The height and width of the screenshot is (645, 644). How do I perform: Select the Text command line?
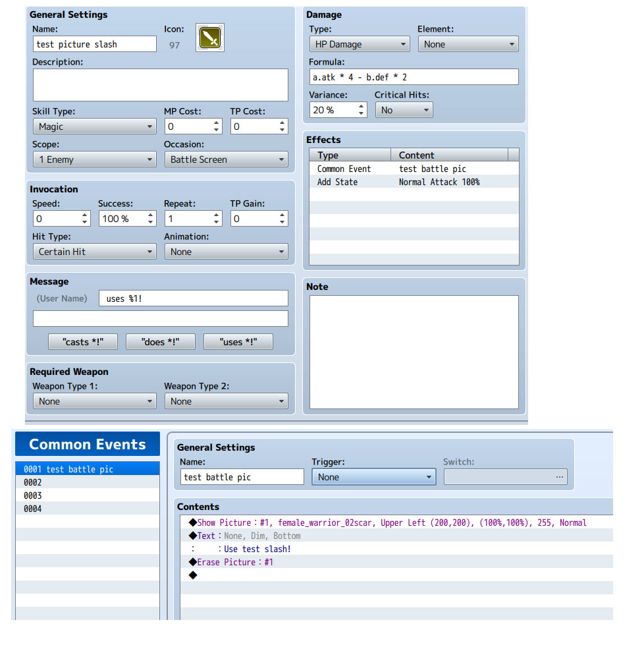pos(396,536)
